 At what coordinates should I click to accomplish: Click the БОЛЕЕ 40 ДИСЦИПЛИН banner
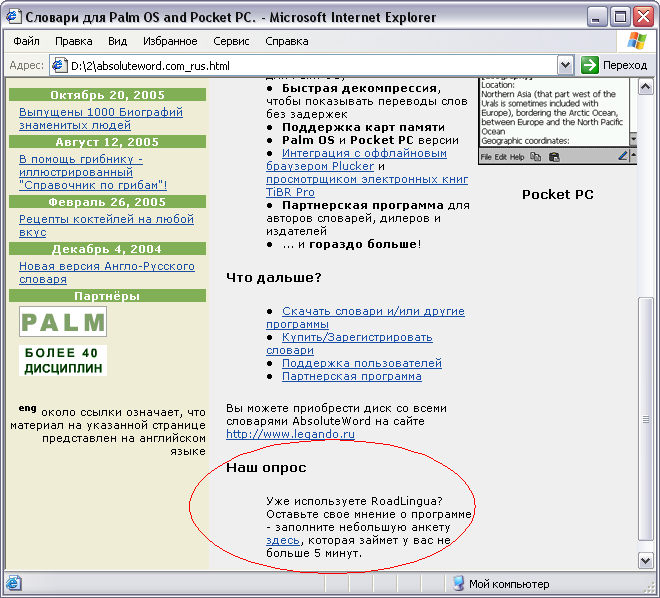(x=63, y=360)
